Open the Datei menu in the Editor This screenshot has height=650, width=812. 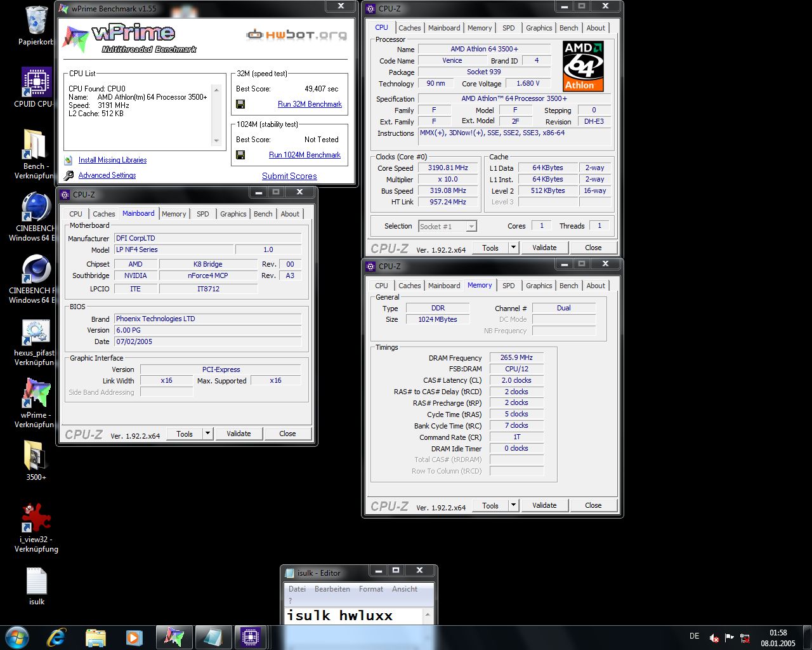(x=297, y=589)
